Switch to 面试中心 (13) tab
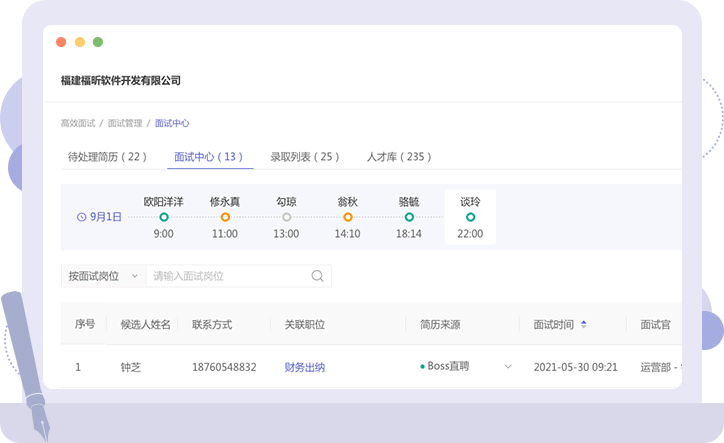 [x=208, y=157]
